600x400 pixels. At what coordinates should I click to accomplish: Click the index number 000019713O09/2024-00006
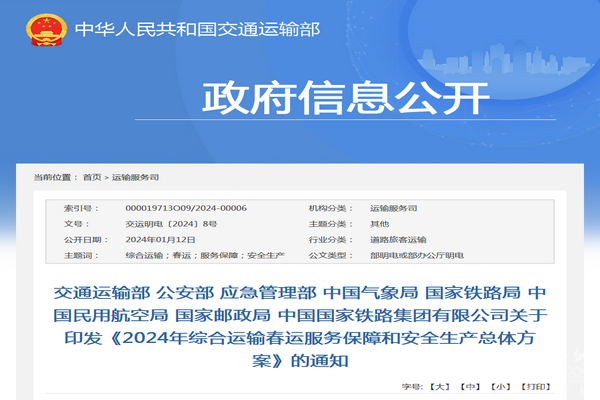tap(186, 208)
